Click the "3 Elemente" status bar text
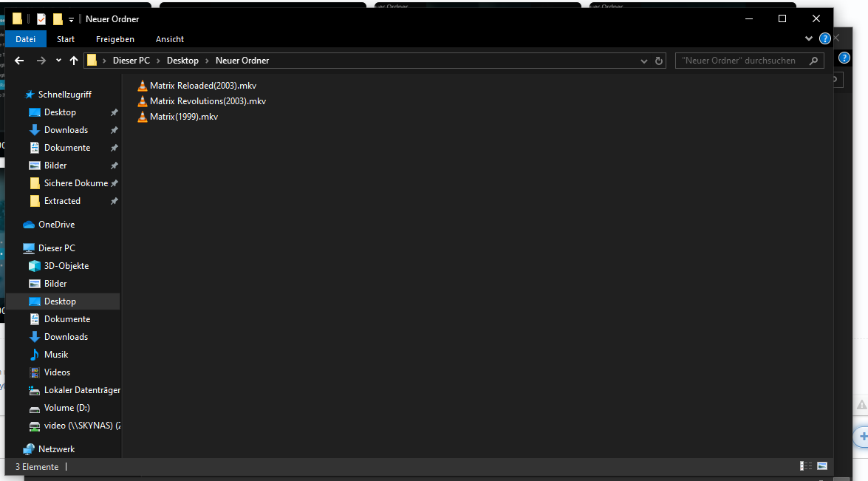The width and height of the screenshot is (868, 481). point(37,467)
